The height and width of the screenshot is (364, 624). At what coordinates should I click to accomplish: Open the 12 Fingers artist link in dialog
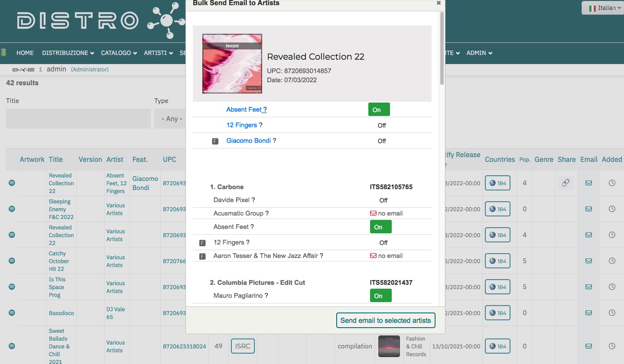pyautogui.click(x=242, y=125)
